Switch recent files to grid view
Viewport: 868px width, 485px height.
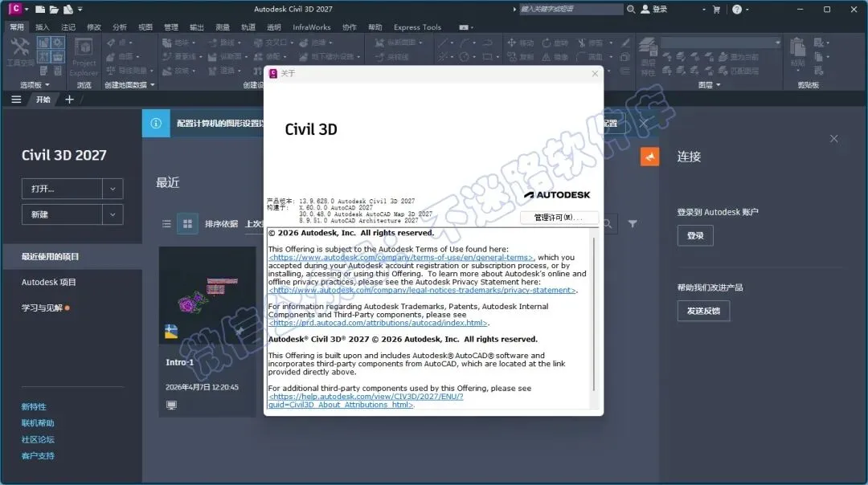coord(187,223)
